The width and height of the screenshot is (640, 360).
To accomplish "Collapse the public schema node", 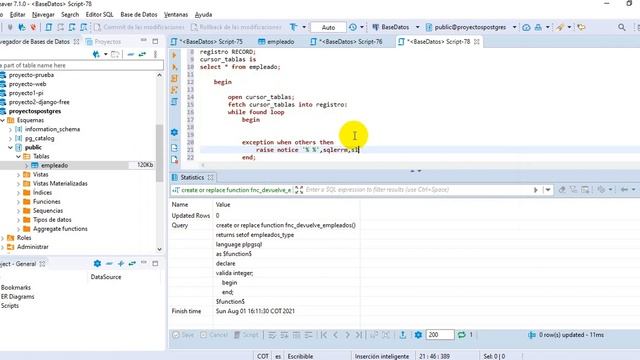I will (x=11, y=147).
